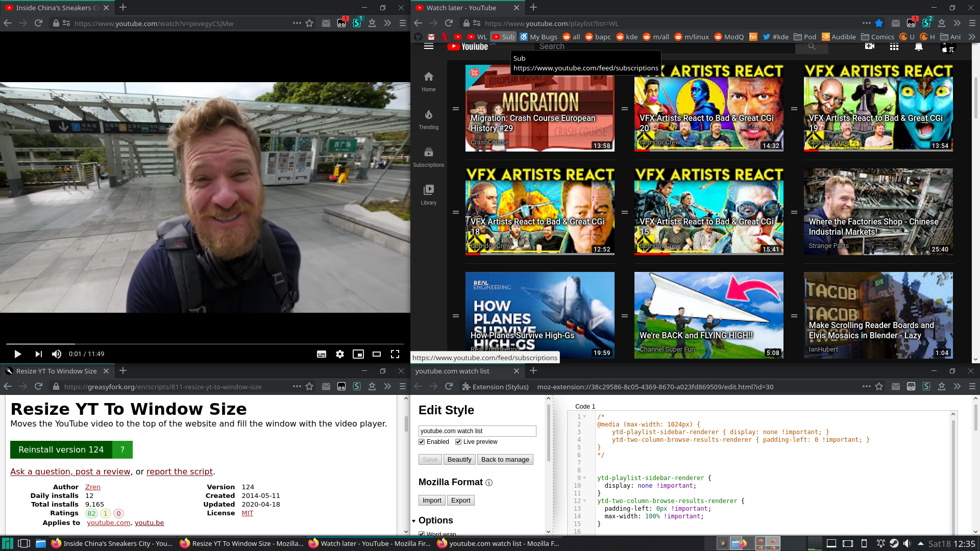
Task: Click Reinstall version 124 button
Action: click(x=61, y=449)
